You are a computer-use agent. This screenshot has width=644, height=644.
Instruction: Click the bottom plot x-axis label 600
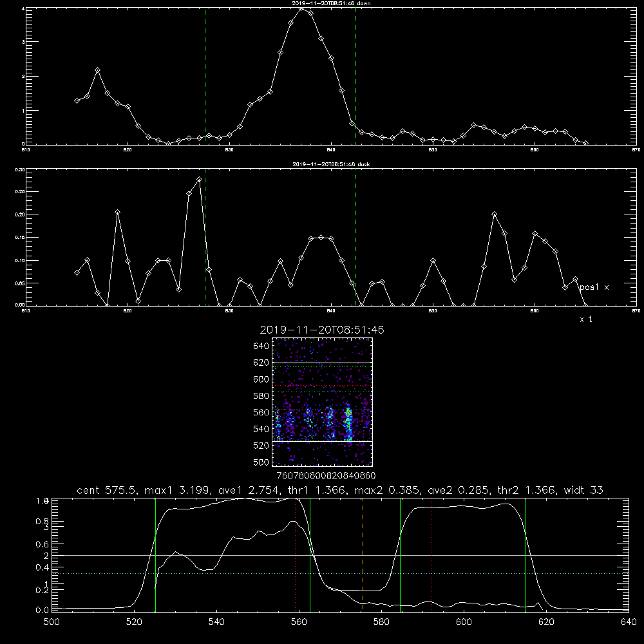(x=464, y=622)
